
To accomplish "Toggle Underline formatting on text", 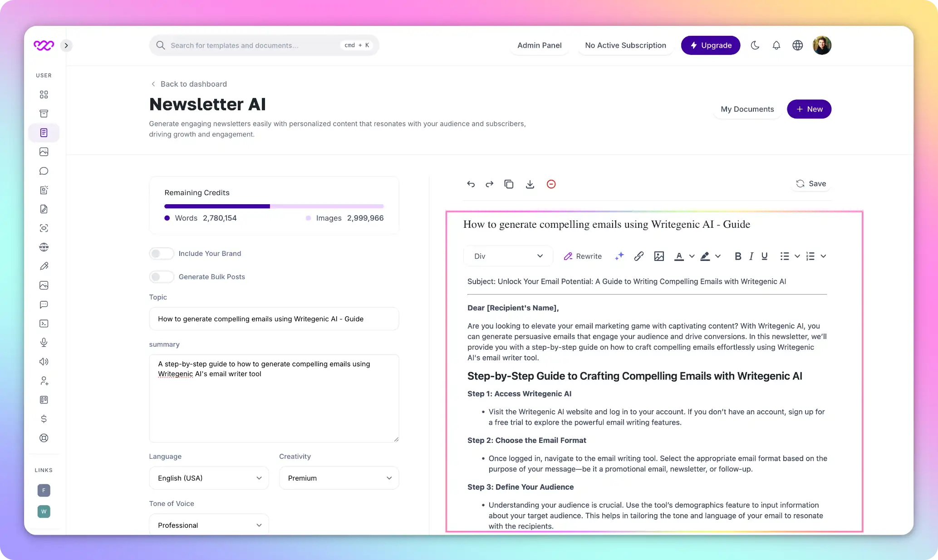I will [763, 256].
